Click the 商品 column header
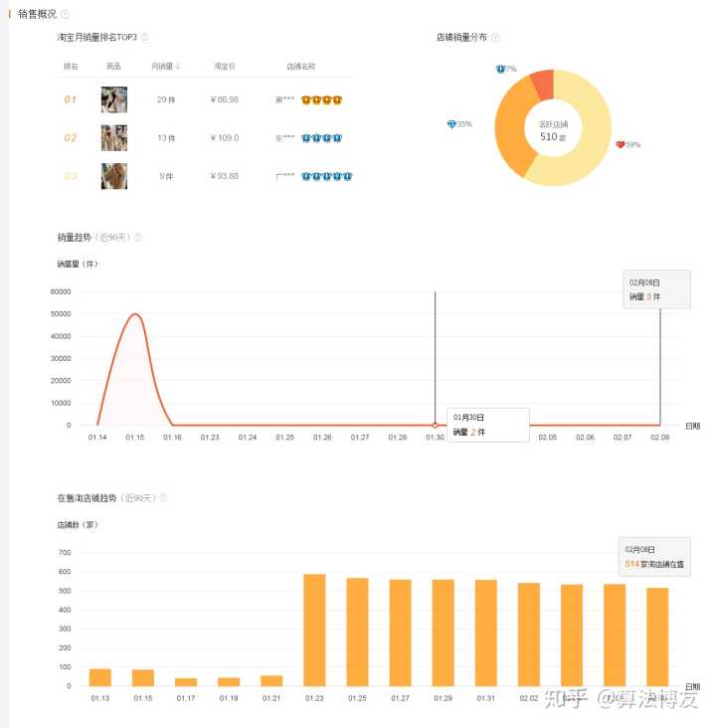 click(x=113, y=66)
